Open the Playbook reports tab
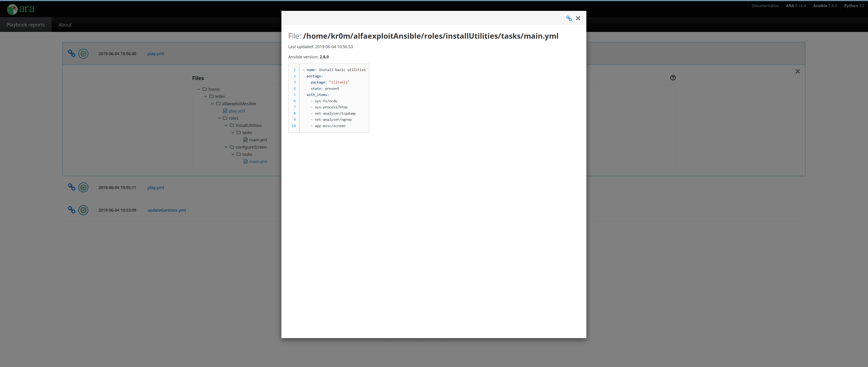Image resolution: width=868 pixels, height=367 pixels. pos(26,25)
